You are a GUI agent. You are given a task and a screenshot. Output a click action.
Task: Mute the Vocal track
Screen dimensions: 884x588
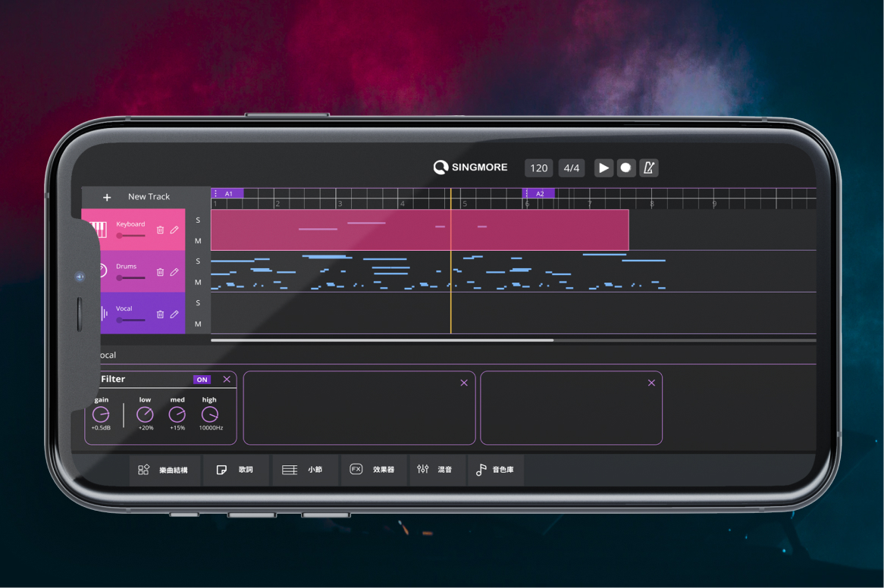tap(198, 324)
